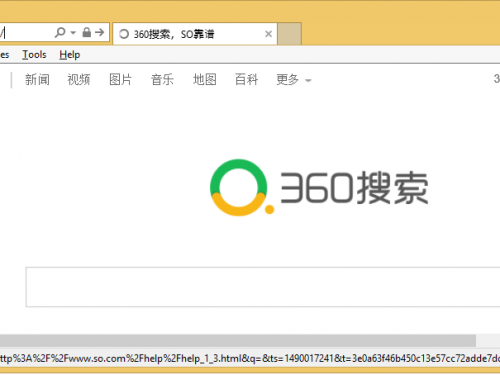Close the 360搜索 tab

pyautogui.click(x=268, y=34)
